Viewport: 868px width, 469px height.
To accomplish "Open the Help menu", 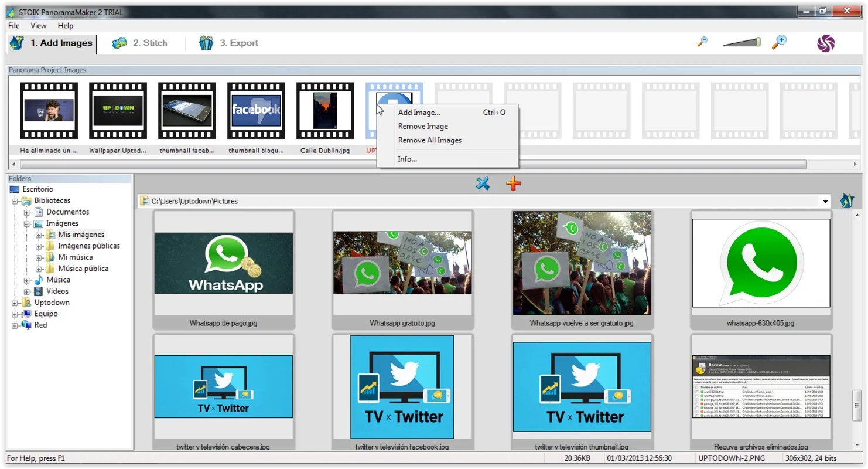I will 66,26.
